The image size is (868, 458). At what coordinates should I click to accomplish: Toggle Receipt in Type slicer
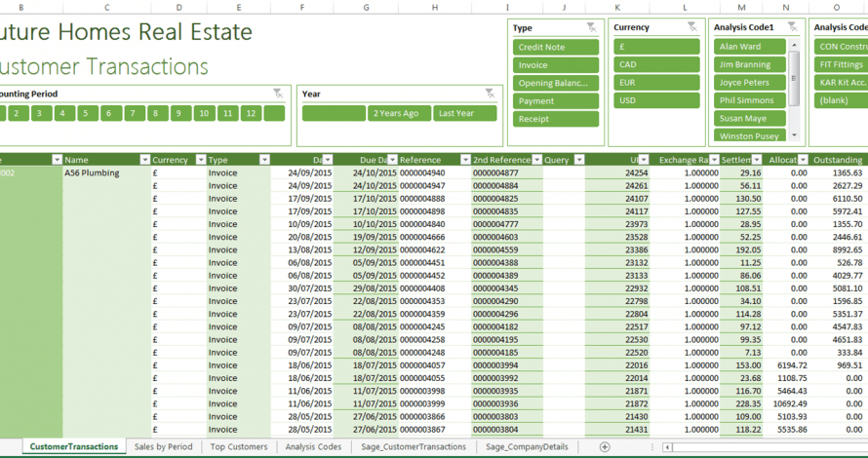pos(556,119)
